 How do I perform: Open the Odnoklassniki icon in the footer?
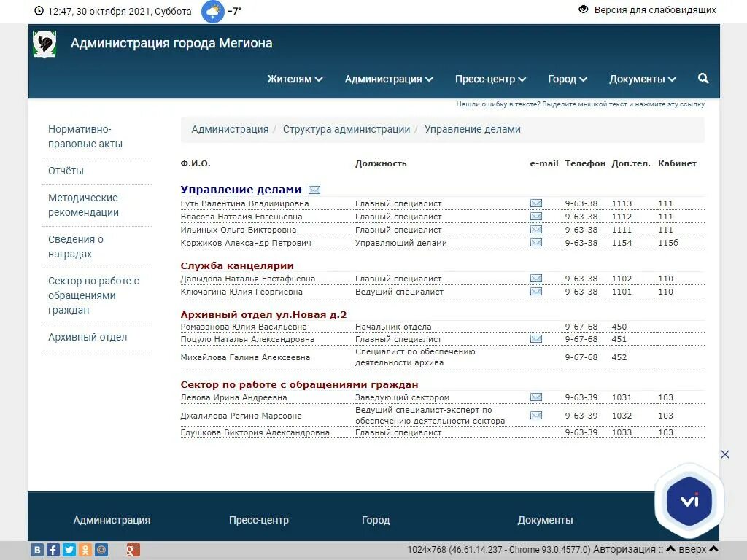click(86, 550)
